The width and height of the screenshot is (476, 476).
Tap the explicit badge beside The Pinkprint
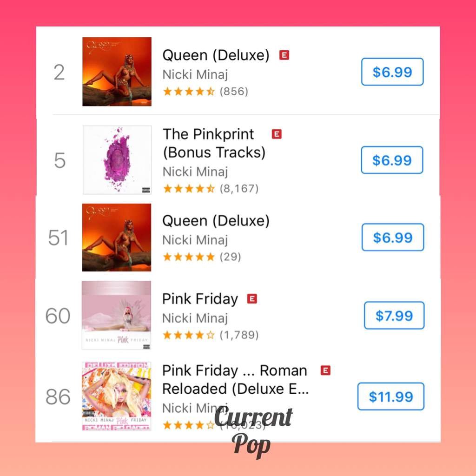point(277,134)
